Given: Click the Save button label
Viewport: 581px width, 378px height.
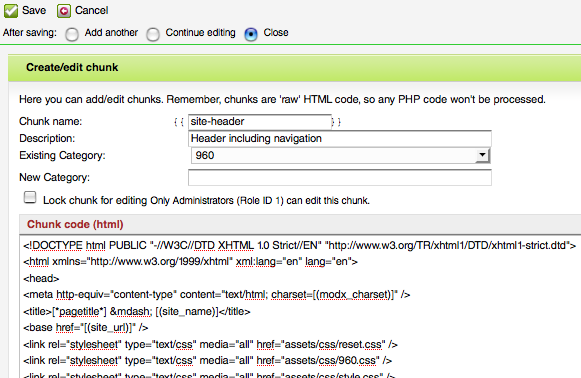Looking at the screenshot, I should [34, 10].
